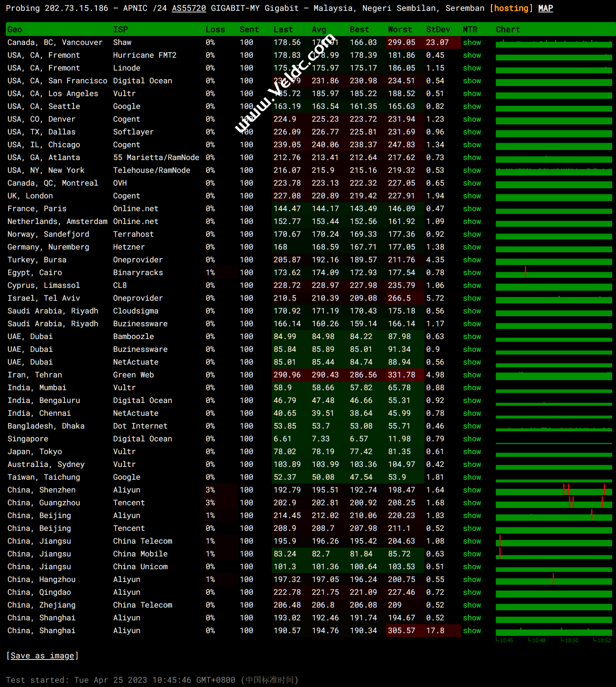Click the Geo column header
The width and height of the screenshot is (616, 687).
pyautogui.click(x=15, y=29)
